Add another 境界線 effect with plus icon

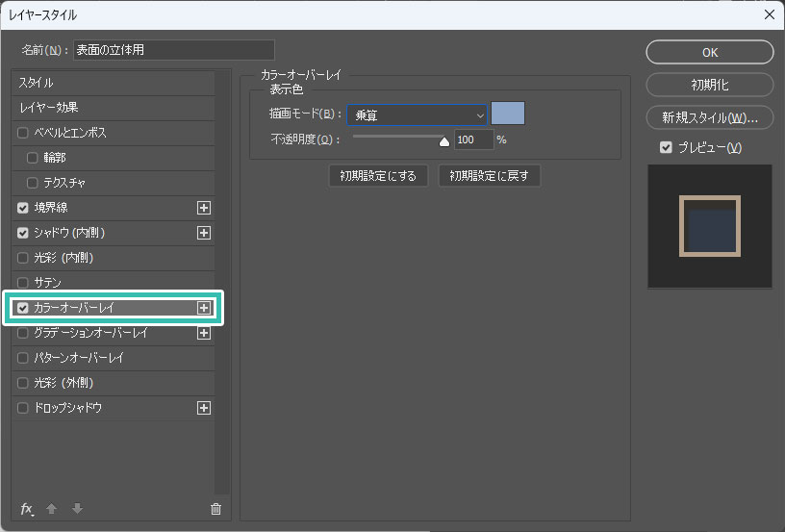204,208
